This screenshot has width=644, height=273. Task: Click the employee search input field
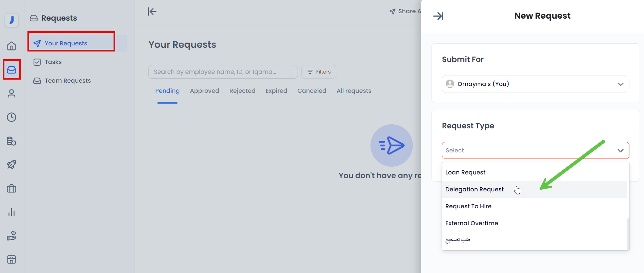[223, 72]
